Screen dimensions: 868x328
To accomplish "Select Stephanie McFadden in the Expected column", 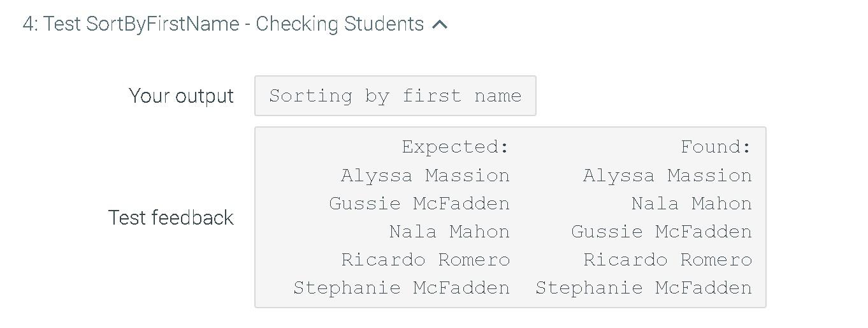I will click(x=401, y=288).
